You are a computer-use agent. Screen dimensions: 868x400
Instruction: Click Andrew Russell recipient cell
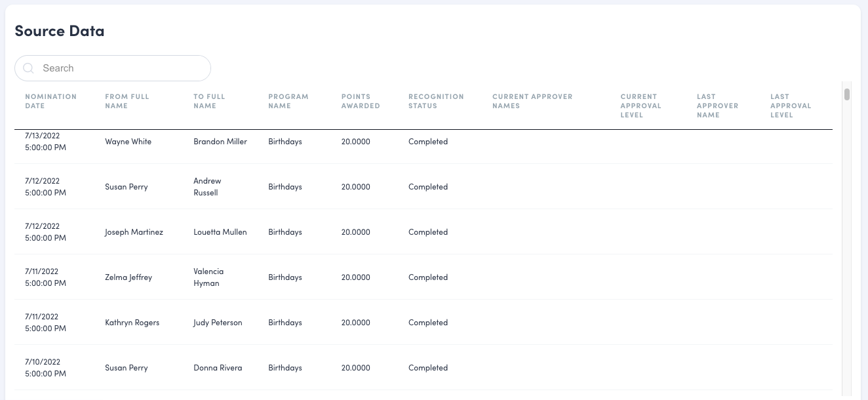207,187
